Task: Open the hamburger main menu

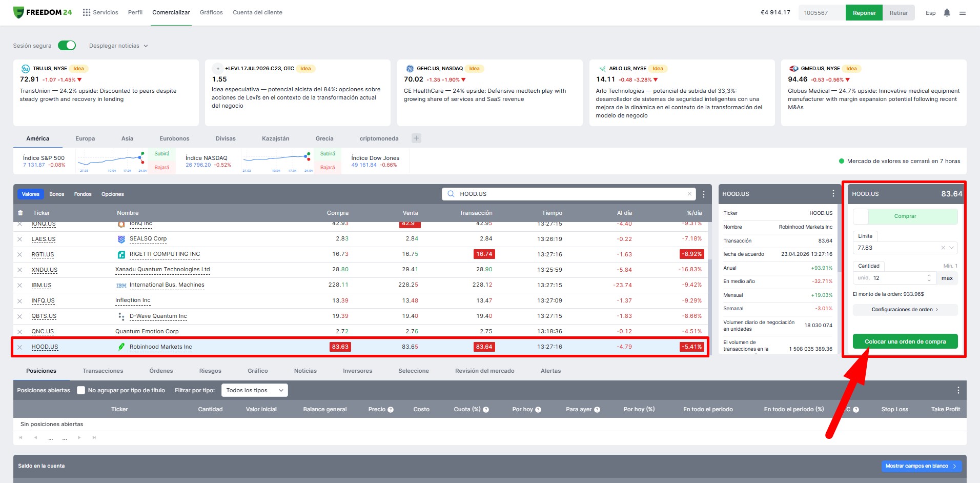Action: (963, 13)
